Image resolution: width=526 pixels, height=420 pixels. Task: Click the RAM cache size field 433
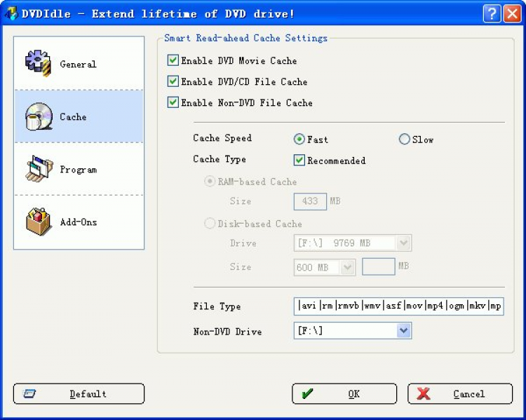(x=310, y=201)
